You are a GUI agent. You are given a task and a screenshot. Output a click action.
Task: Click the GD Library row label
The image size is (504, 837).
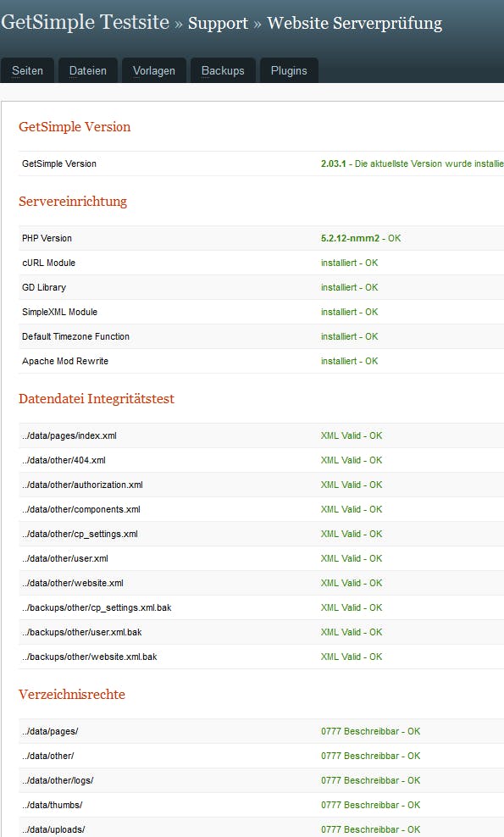click(x=44, y=288)
